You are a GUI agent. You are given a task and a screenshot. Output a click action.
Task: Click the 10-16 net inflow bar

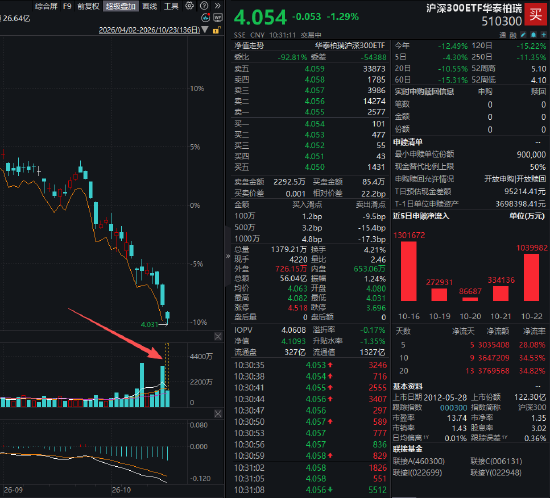click(409, 271)
